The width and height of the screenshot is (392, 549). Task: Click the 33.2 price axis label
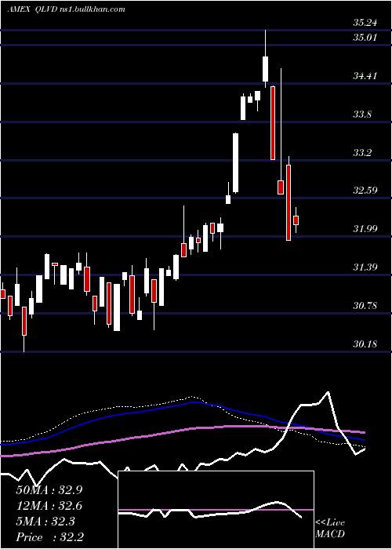(x=362, y=153)
